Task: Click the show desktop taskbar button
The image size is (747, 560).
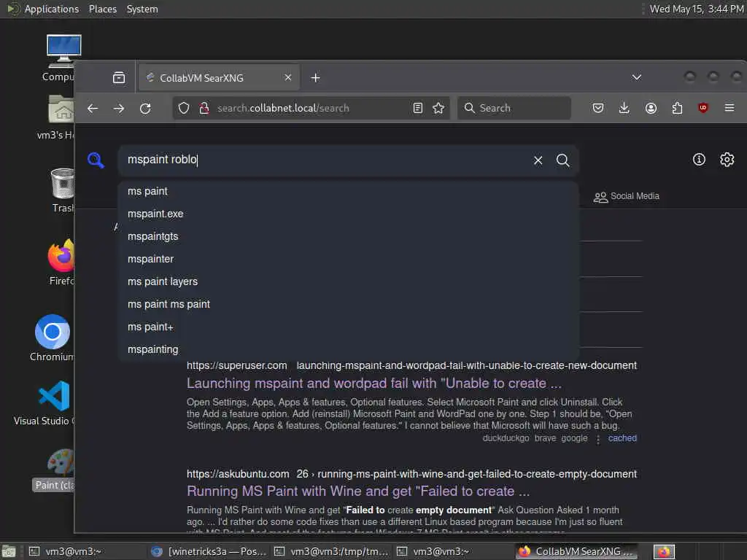Action: pyautogui.click(x=8, y=552)
